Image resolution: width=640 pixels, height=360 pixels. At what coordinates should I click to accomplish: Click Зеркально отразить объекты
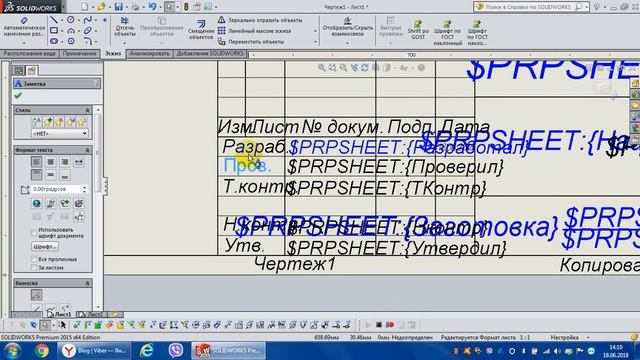[260, 20]
